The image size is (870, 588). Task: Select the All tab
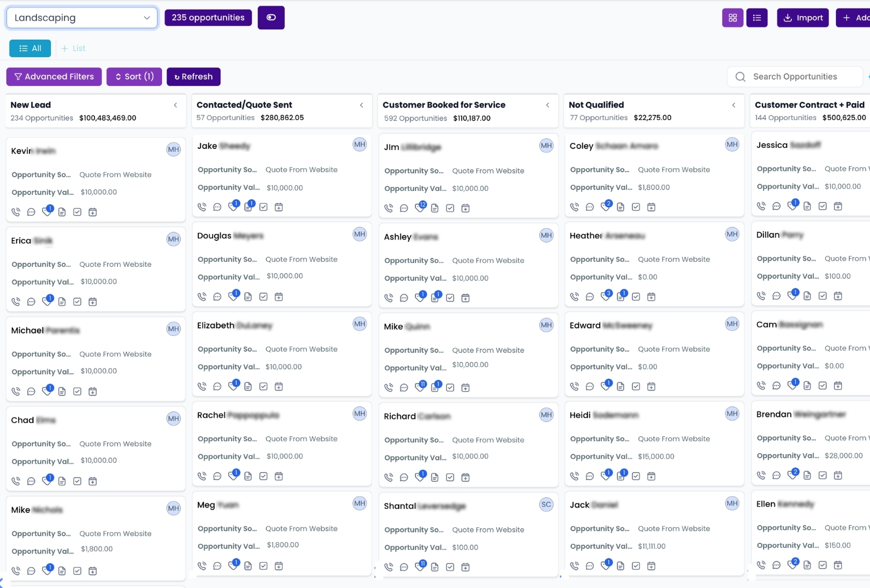tap(30, 48)
